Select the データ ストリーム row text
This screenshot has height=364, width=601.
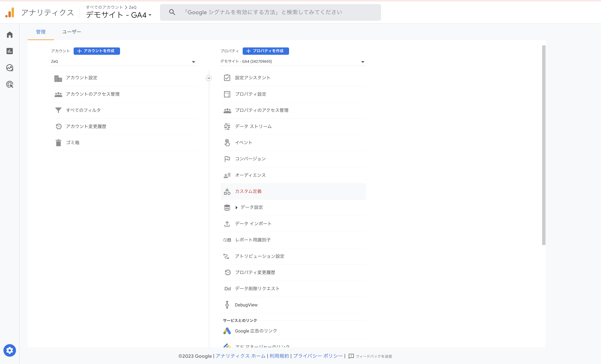253,126
